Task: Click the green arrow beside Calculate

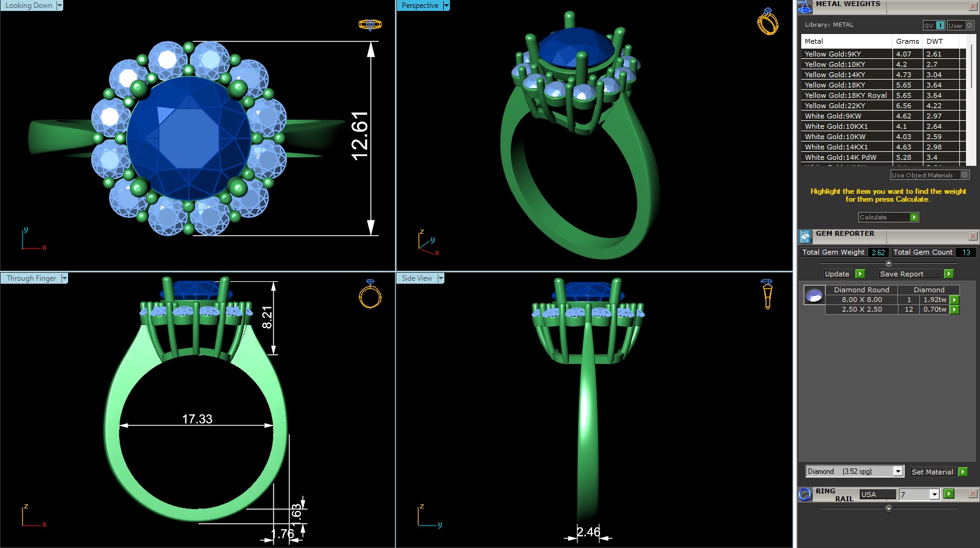Action: pyautogui.click(x=914, y=217)
